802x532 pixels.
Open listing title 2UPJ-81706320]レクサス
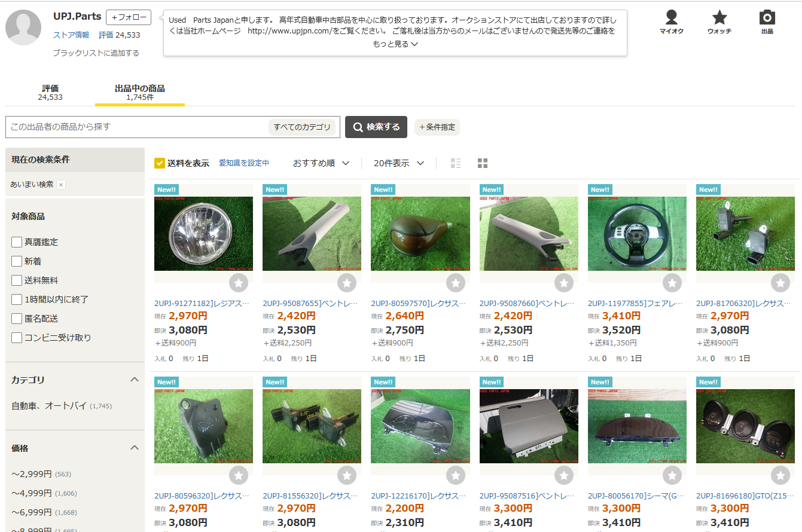coord(745,304)
